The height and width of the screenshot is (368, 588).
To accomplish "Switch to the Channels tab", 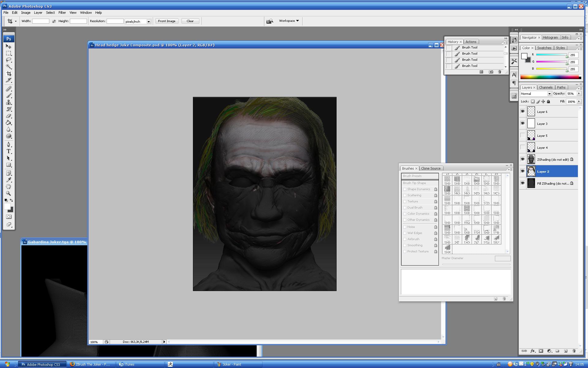I will coord(545,87).
